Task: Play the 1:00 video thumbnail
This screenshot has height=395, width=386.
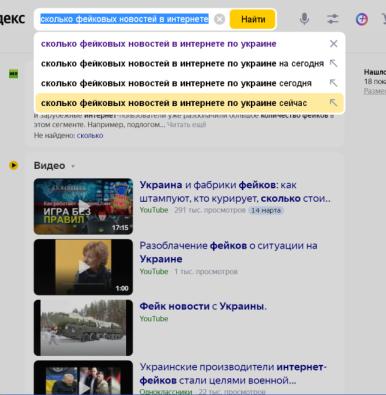Action: 83,267
